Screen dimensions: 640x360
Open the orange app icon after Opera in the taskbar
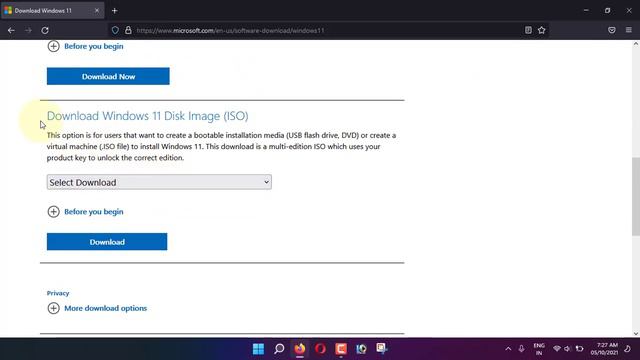[x=341, y=349]
